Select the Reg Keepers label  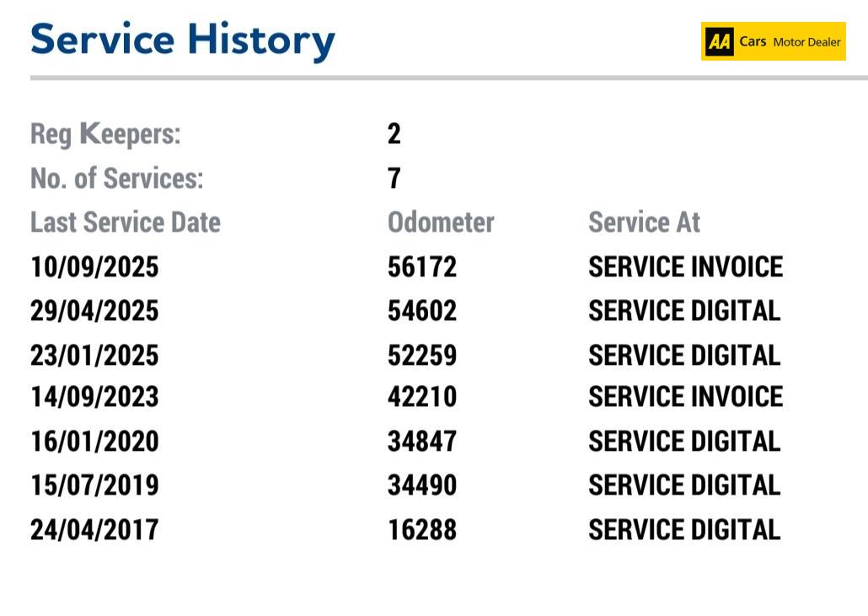coord(105,133)
